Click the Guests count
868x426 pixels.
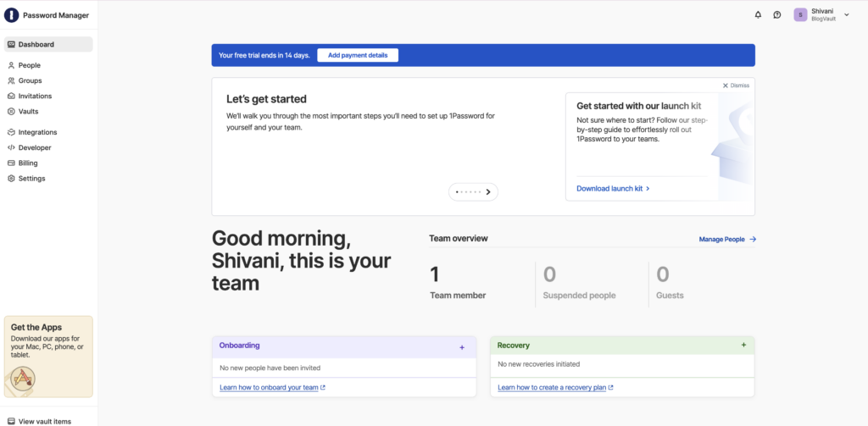pyautogui.click(x=663, y=275)
